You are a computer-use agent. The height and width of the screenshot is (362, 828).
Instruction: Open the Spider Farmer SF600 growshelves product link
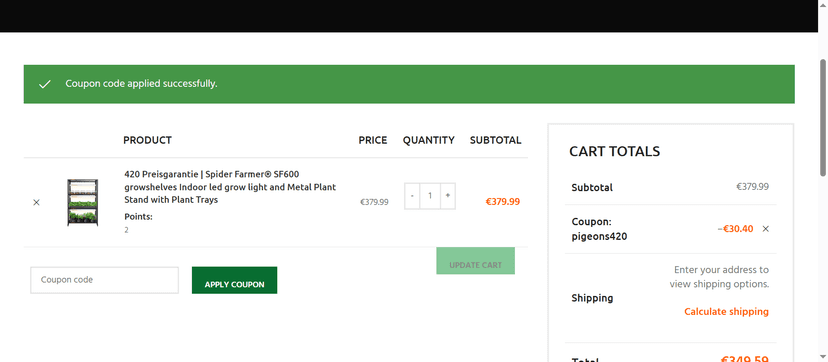click(230, 187)
